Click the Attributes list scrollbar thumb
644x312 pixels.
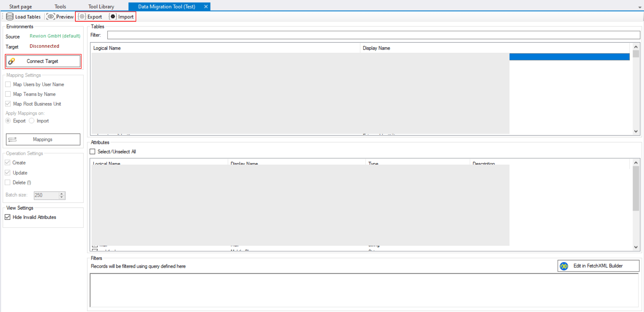point(636,188)
